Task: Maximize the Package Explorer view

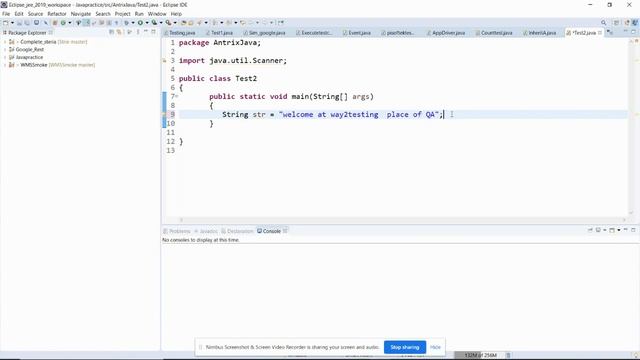Action: coord(153,32)
